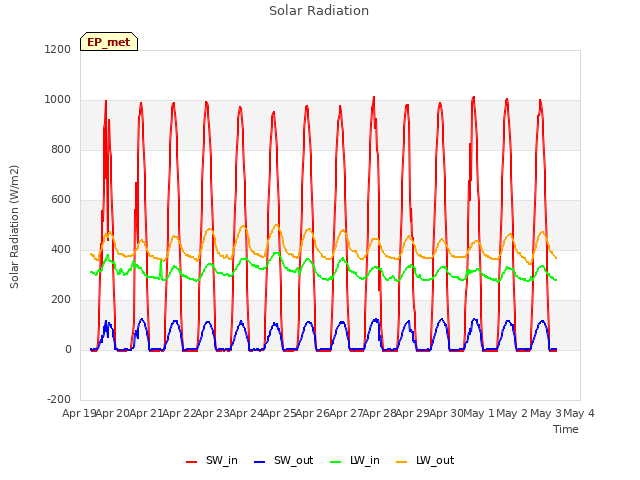Click the Apr 30 x-axis label
640x480 pixels.
(446, 413)
